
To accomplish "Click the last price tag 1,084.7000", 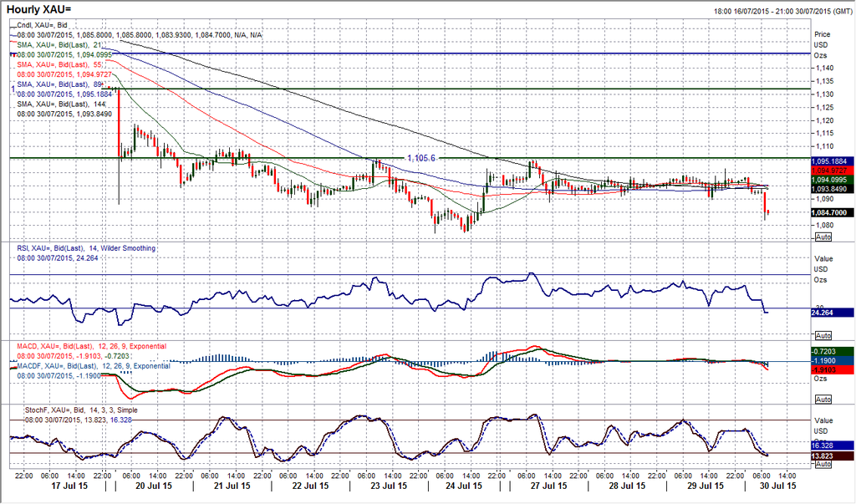I will pyautogui.click(x=833, y=212).
